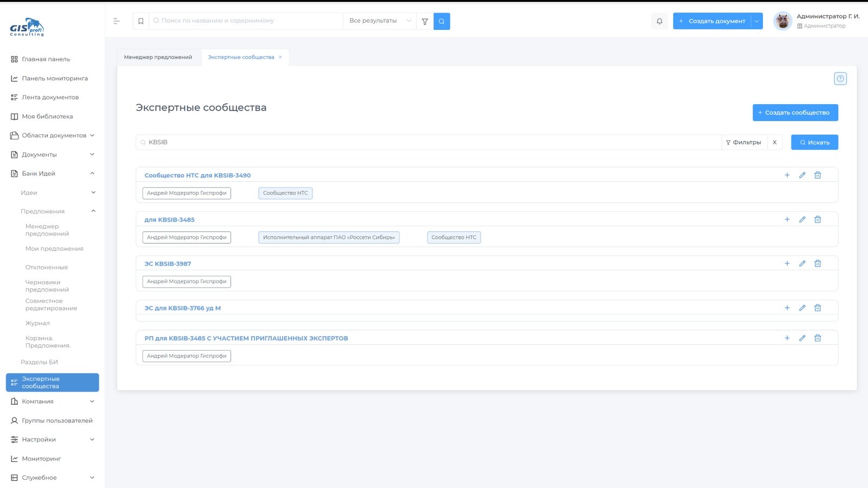The height and width of the screenshot is (488, 868).
Task: Go to Главная панель
Action: 46,59
